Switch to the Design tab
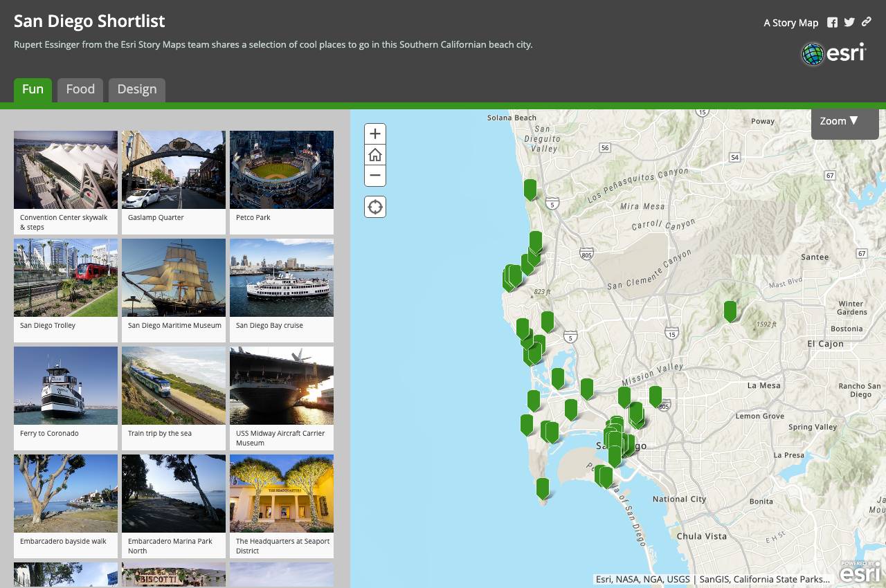The height and width of the screenshot is (588, 886). point(137,89)
